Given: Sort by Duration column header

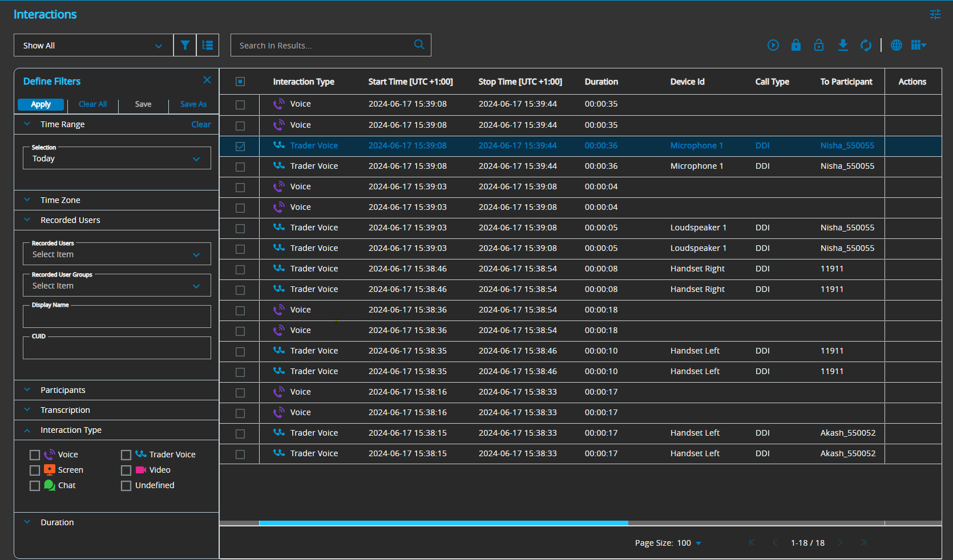Looking at the screenshot, I should click(x=601, y=82).
